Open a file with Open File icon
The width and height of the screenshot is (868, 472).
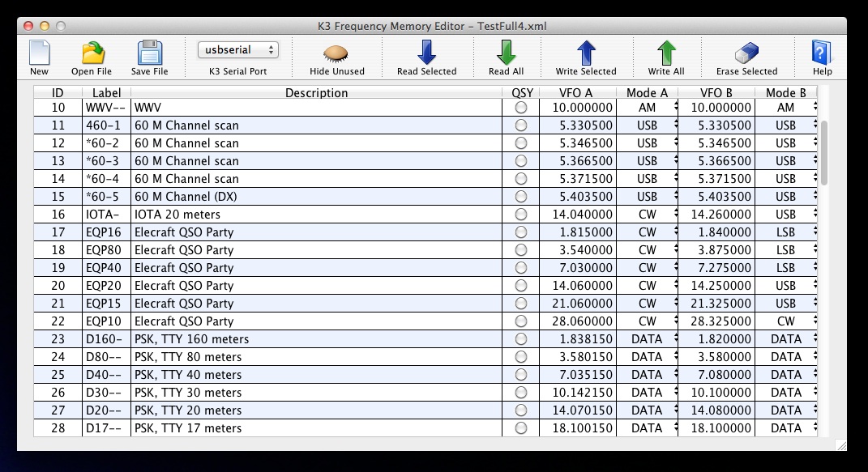[92, 53]
